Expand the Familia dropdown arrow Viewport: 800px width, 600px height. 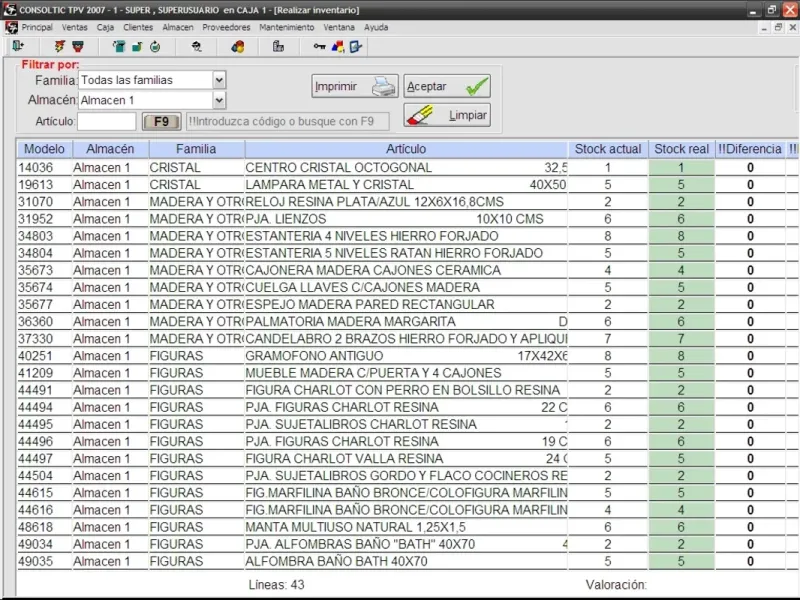point(219,80)
